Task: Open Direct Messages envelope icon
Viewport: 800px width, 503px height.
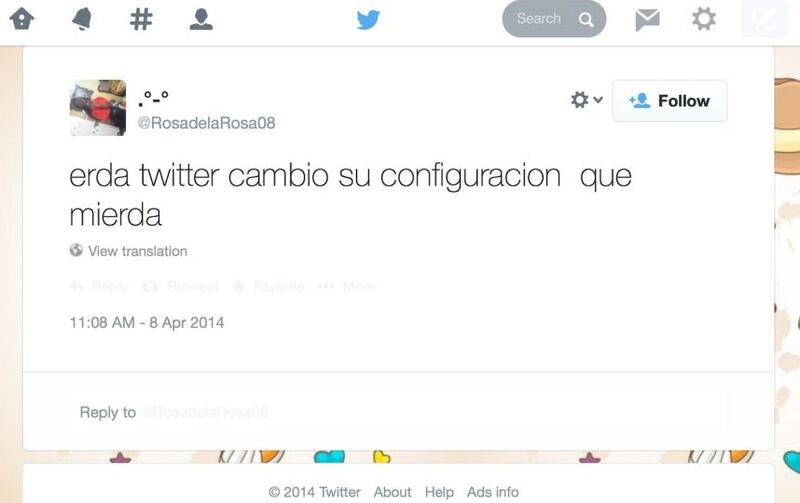Action: [647, 20]
